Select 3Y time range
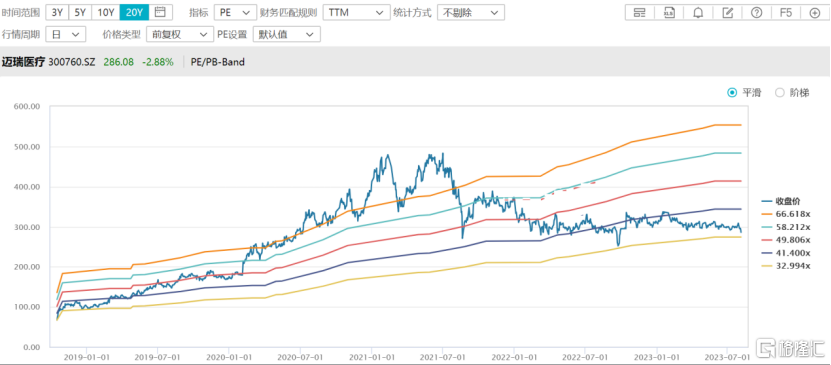The height and width of the screenshot is (365, 831). click(57, 12)
